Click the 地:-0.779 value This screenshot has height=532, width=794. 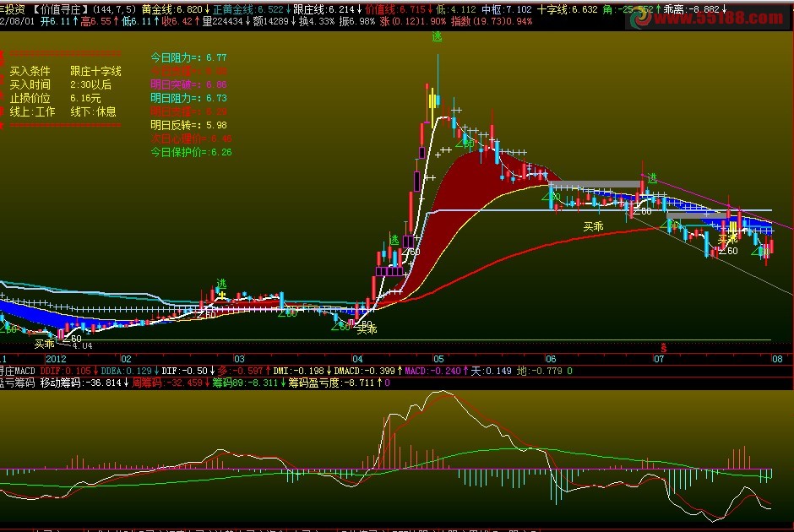[x=539, y=371]
